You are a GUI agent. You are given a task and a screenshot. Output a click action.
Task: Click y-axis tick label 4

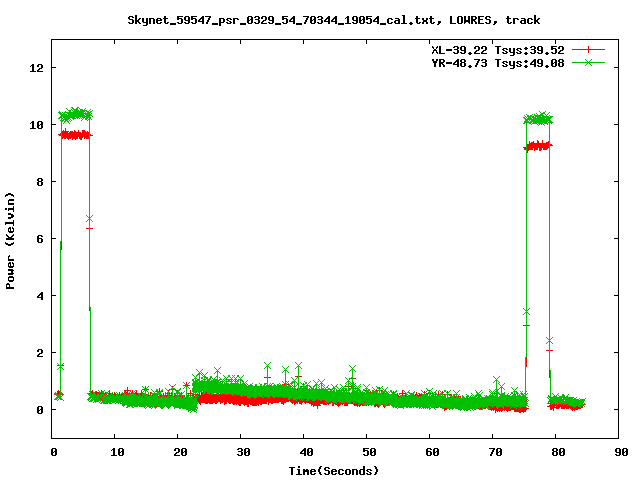pos(40,296)
